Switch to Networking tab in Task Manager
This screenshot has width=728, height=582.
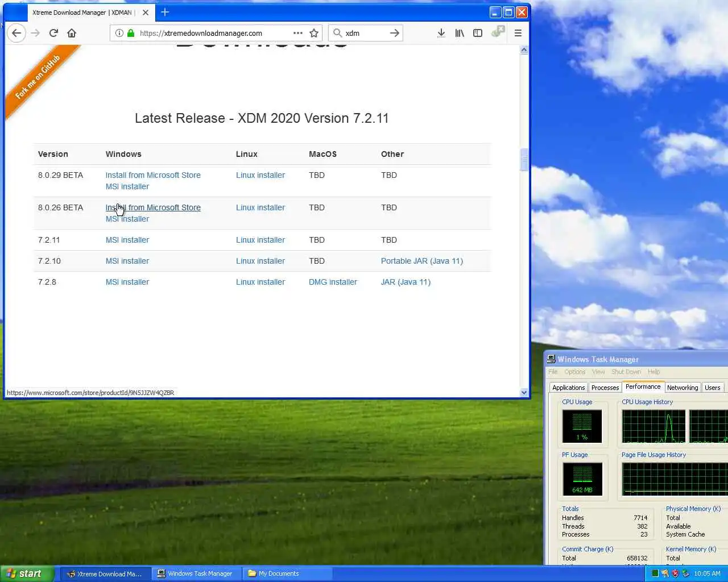pyautogui.click(x=682, y=388)
